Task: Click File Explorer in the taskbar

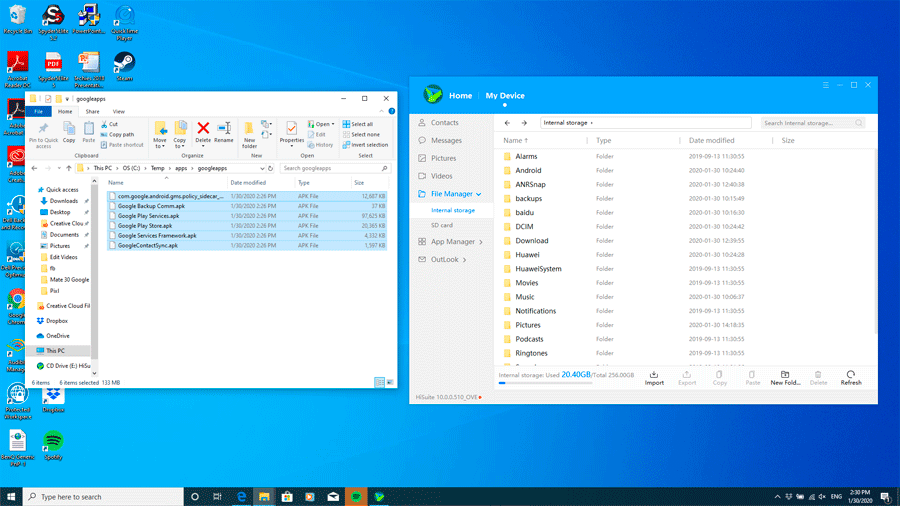Action: point(264,497)
